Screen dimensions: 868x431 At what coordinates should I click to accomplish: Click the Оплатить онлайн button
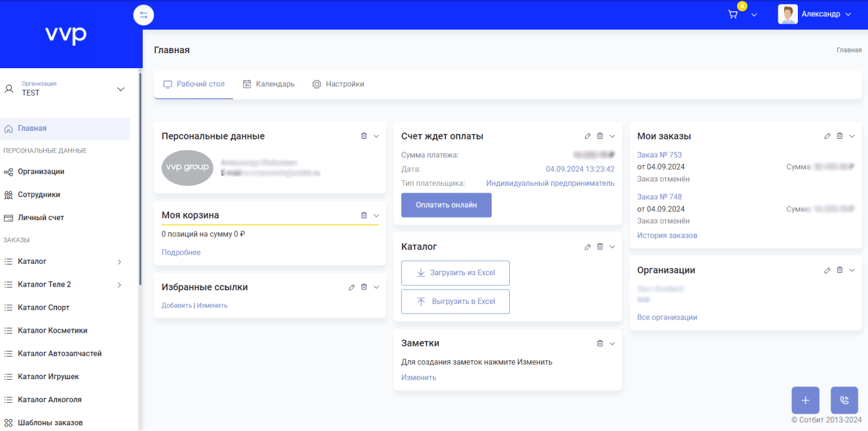tap(447, 205)
